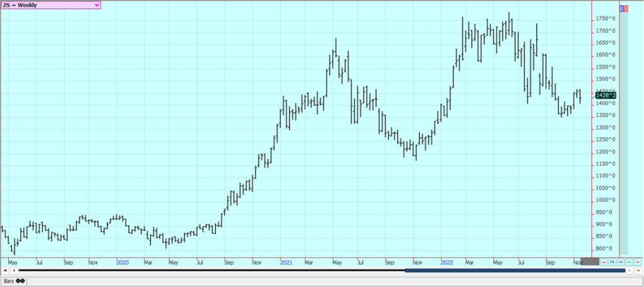Click the vertical shaded strip below B S
The image size is (644, 287).
click(x=623, y=133)
